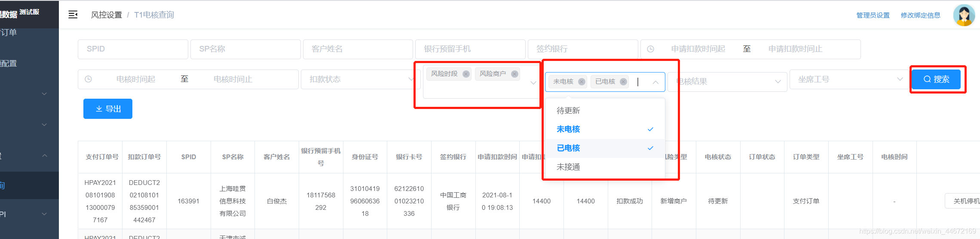Open 管理员设置 link
Image resolution: width=980 pixels, height=239 pixels.
coord(873,15)
